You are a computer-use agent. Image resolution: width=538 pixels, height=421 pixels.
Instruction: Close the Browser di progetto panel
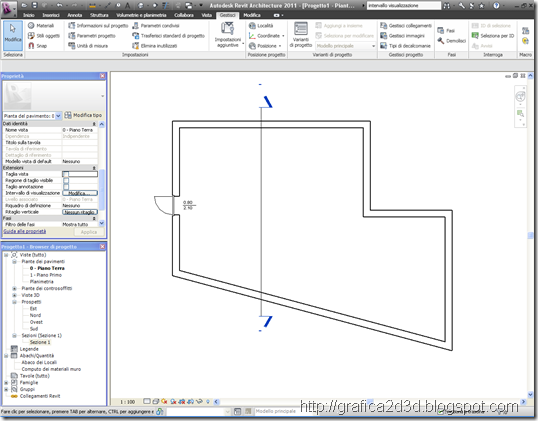pyautogui.click(x=102, y=247)
